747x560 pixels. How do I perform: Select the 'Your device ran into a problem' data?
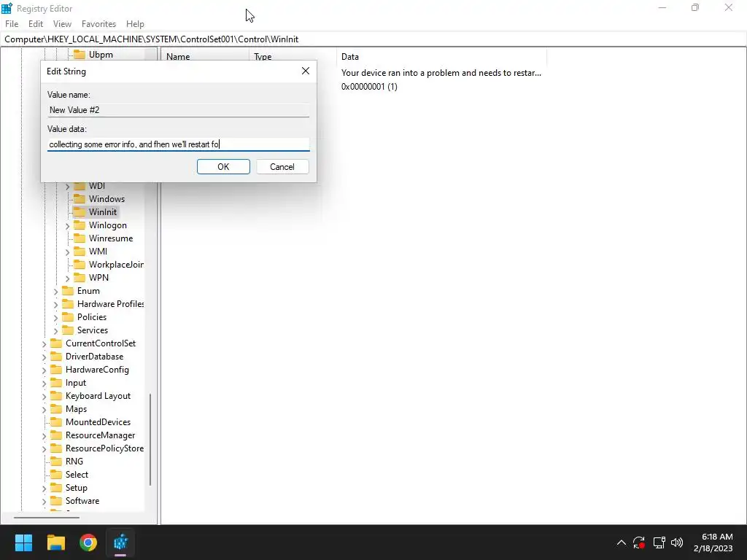[x=441, y=73]
